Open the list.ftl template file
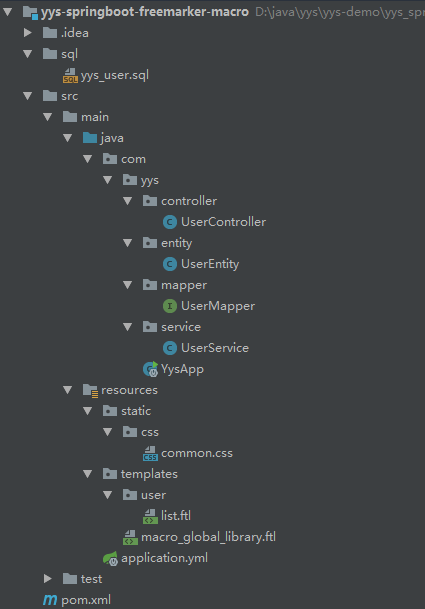 click(x=176, y=516)
